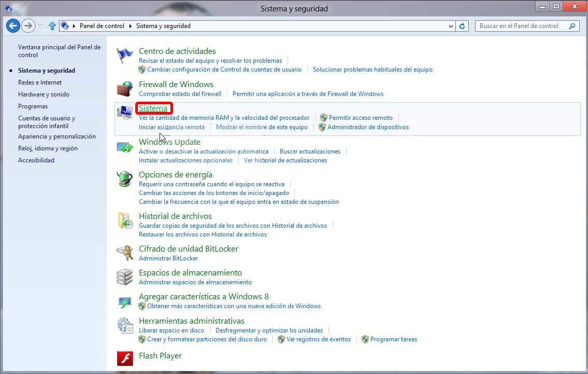Open Cuentas de usuario y protección infantil
This screenshot has width=588, height=374.
coord(47,122)
